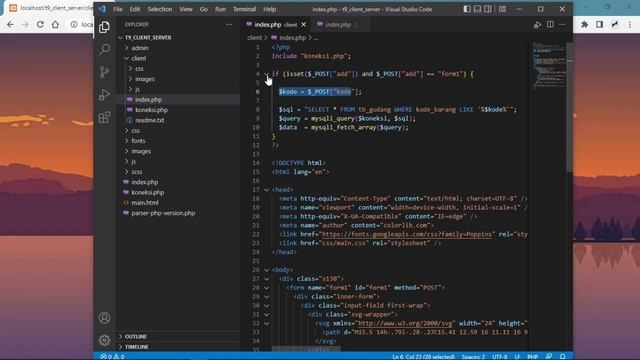
Task: Open the Manage gear icon
Action: (x=104, y=340)
